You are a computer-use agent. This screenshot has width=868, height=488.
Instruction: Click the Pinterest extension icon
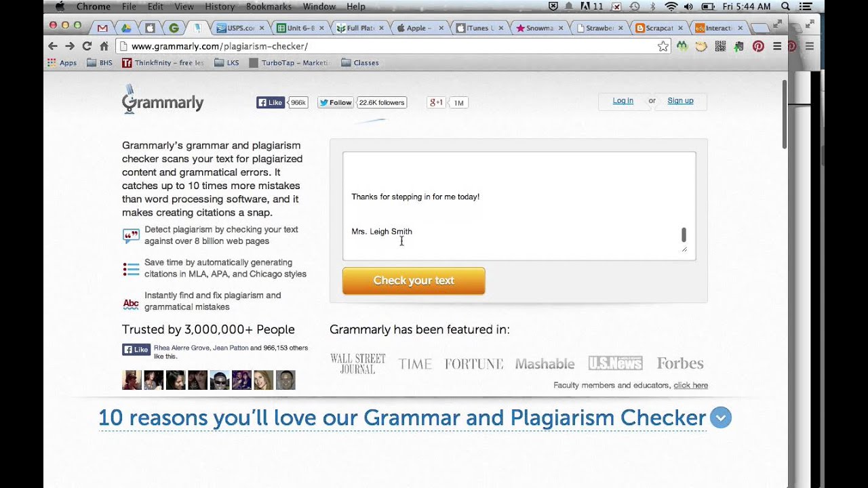758,46
